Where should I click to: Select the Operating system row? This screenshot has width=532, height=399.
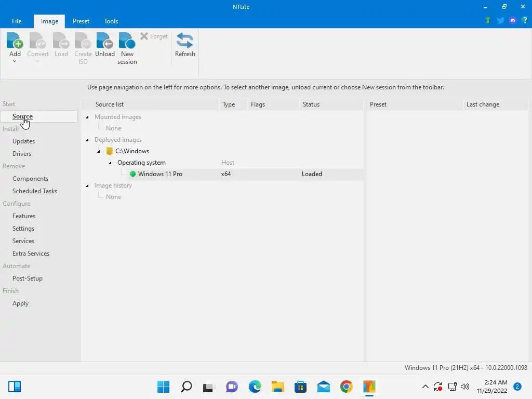[x=223, y=163]
